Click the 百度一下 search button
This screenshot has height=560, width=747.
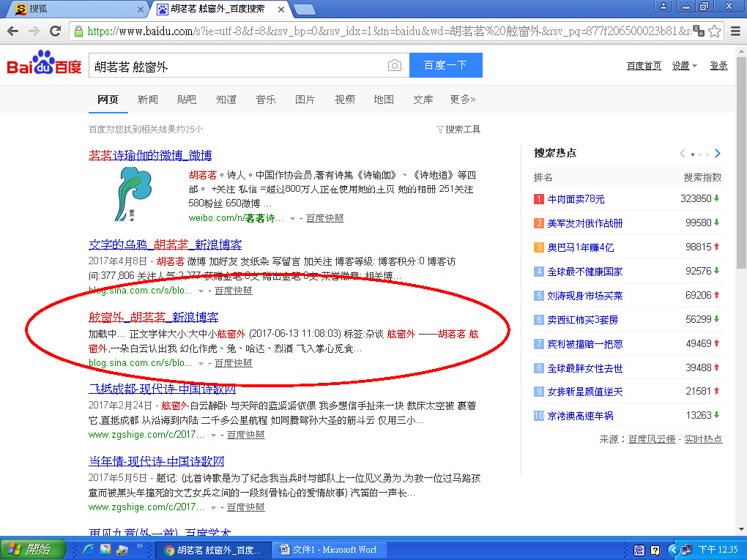click(446, 65)
